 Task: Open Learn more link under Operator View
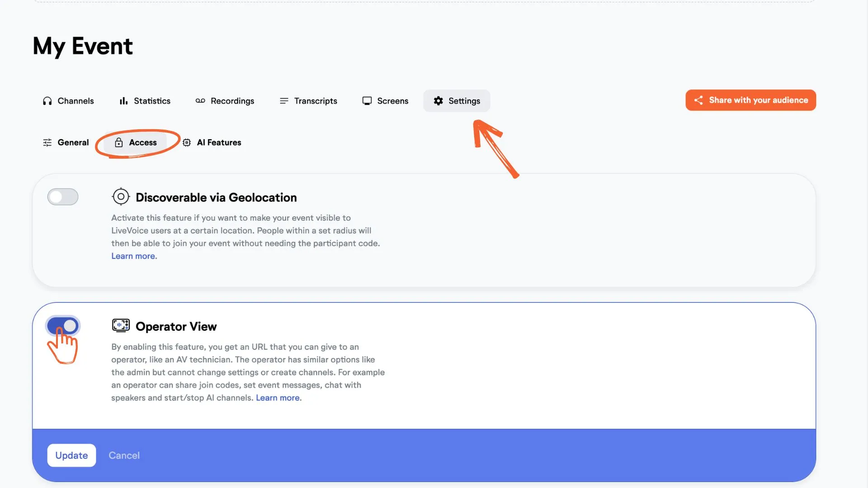[278, 398]
